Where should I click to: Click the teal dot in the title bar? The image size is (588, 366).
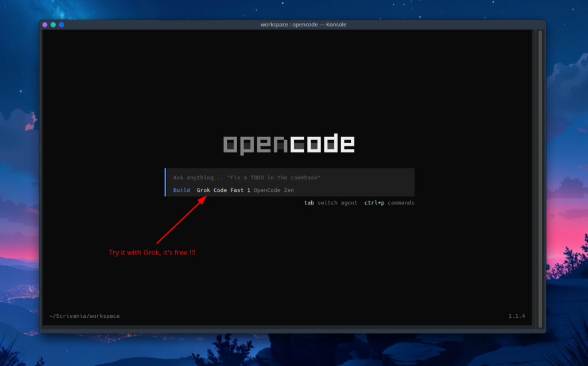click(53, 25)
